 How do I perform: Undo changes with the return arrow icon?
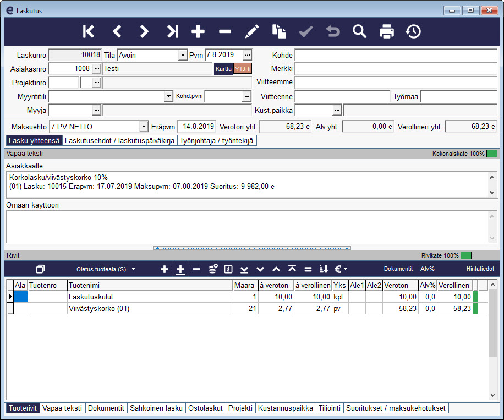[x=333, y=31]
